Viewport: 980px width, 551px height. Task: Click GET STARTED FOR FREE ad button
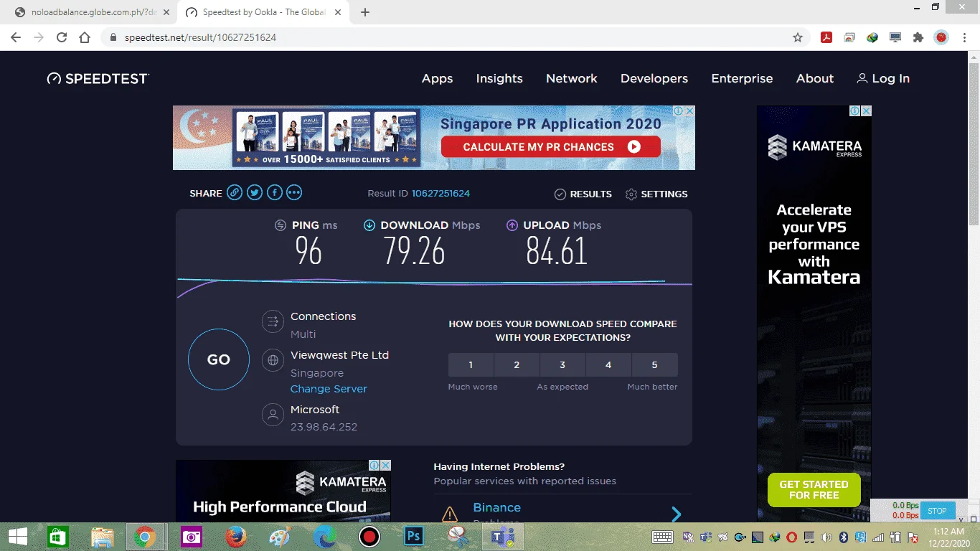(814, 489)
